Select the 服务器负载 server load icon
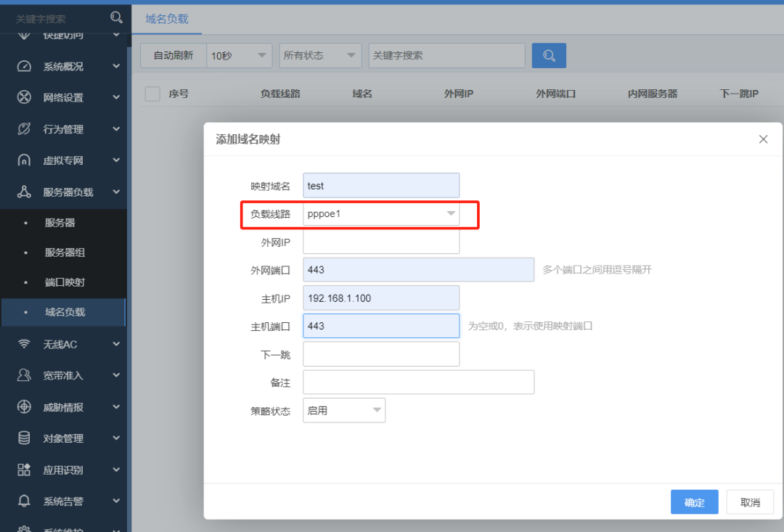The width and height of the screenshot is (784, 532). [x=17, y=192]
